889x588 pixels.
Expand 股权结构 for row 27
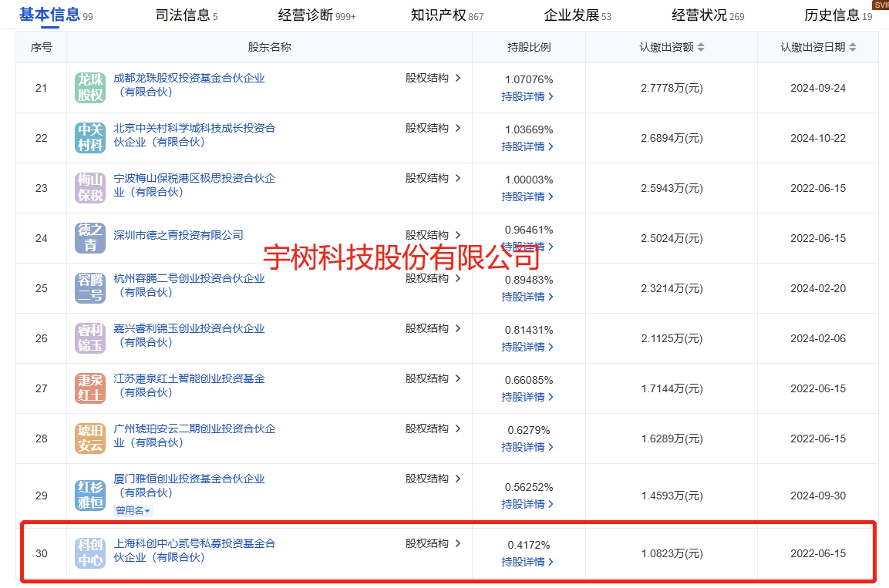coord(433,378)
